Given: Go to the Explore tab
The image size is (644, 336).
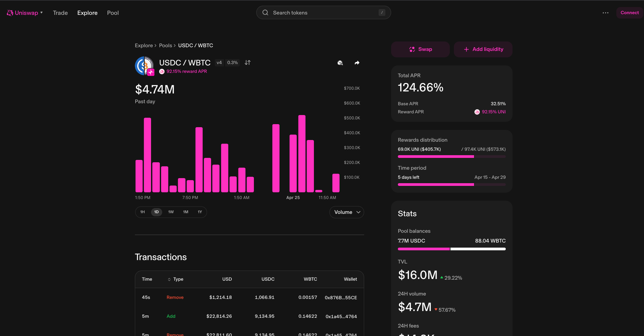Looking at the screenshot, I should click(87, 13).
